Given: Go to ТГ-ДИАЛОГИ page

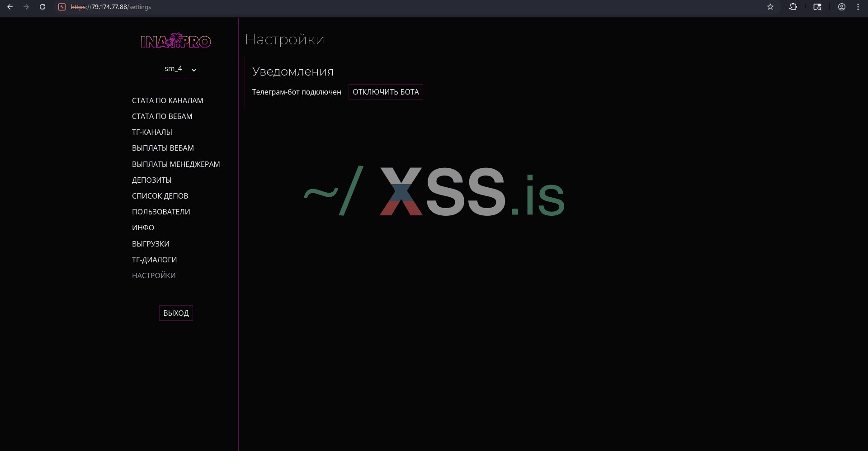Looking at the screenshot, I should 154,260.
